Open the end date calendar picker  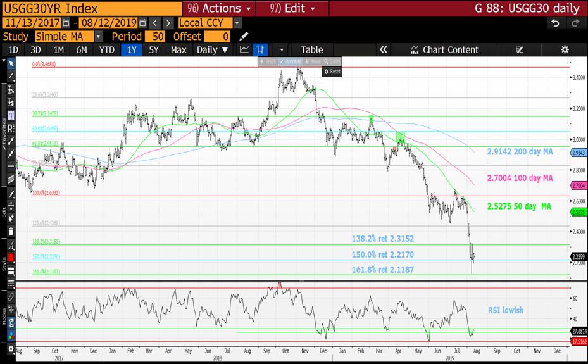(142, 23)
